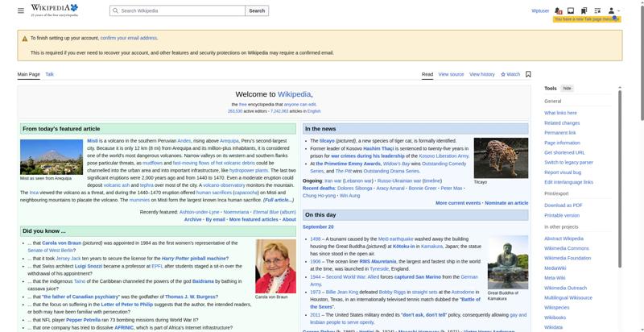Click Switch to legacy parser
644x332 pixels.
568,162
